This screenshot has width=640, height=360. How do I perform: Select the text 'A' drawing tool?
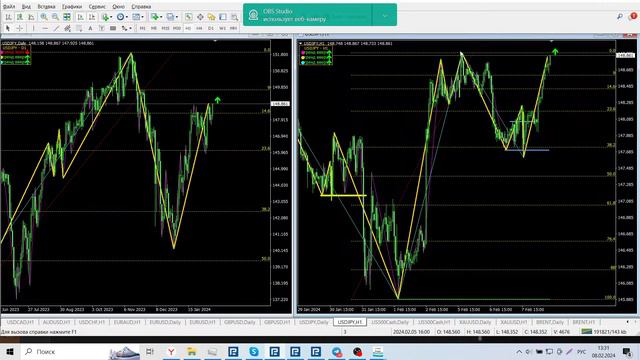click(90, 28)
